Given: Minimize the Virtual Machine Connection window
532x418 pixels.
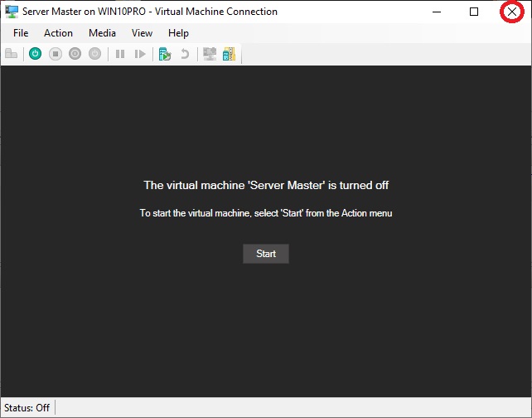Looking at the screenshot, I should (x=437, y=12).
